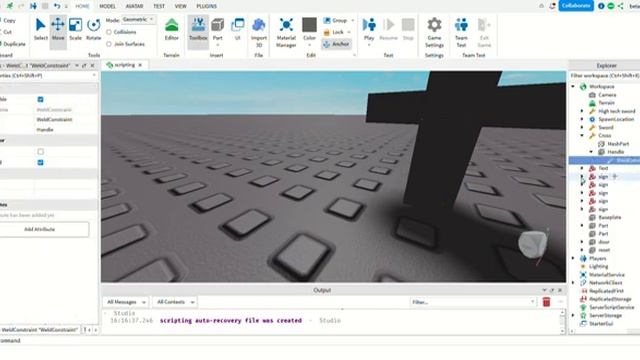Click the Filter workspace search field

(x=604, y=76)
